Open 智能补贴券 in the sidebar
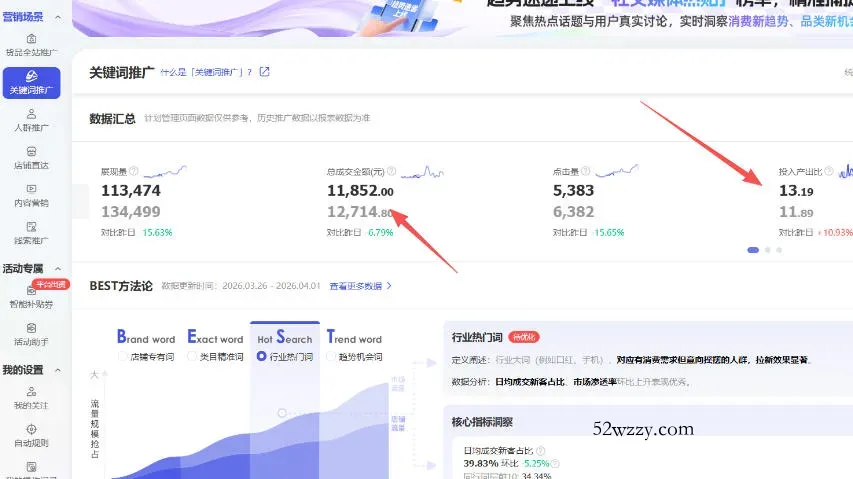This screenshot has height=479, width=853. pos(31,297)
